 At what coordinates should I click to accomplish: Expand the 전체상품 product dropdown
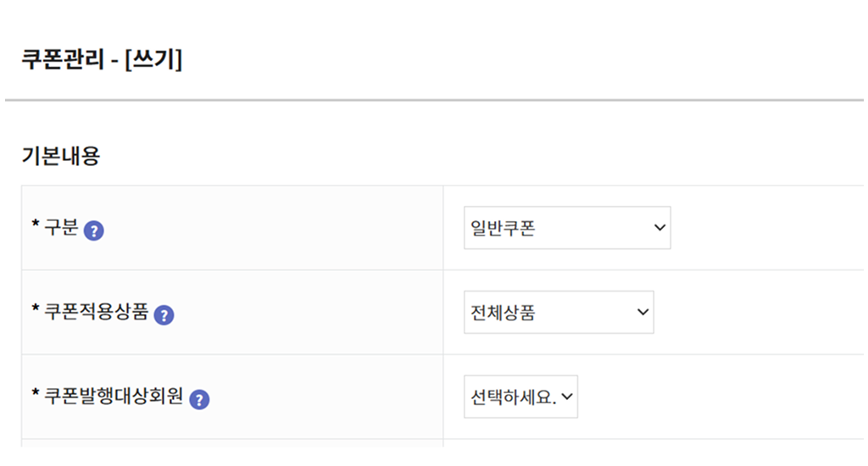pyautogui.click(x=558, y=313)
